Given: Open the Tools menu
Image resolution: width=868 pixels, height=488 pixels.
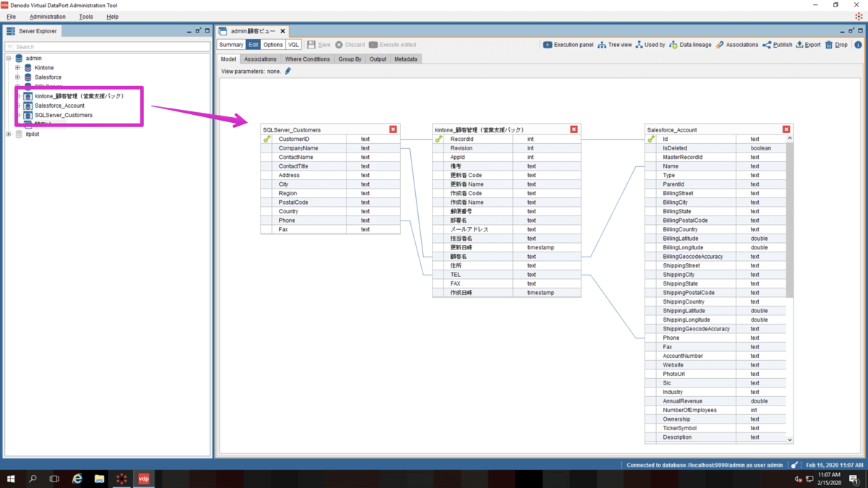Looking at the screenshot, I should (85, 17).
